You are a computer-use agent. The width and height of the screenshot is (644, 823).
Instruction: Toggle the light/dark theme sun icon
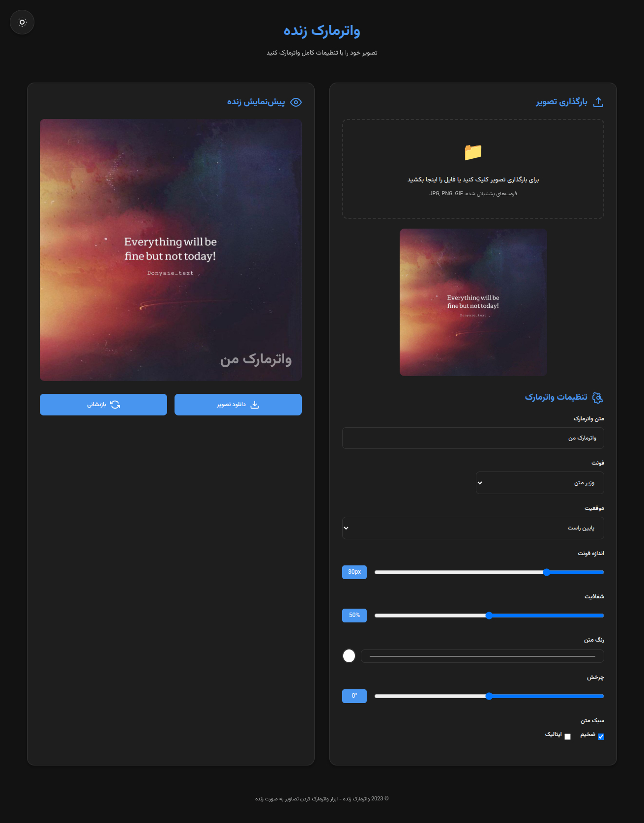point(22,22)
